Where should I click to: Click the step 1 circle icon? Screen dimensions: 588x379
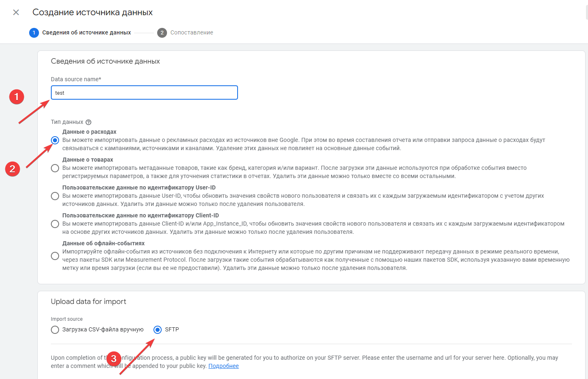pos(34,33)
